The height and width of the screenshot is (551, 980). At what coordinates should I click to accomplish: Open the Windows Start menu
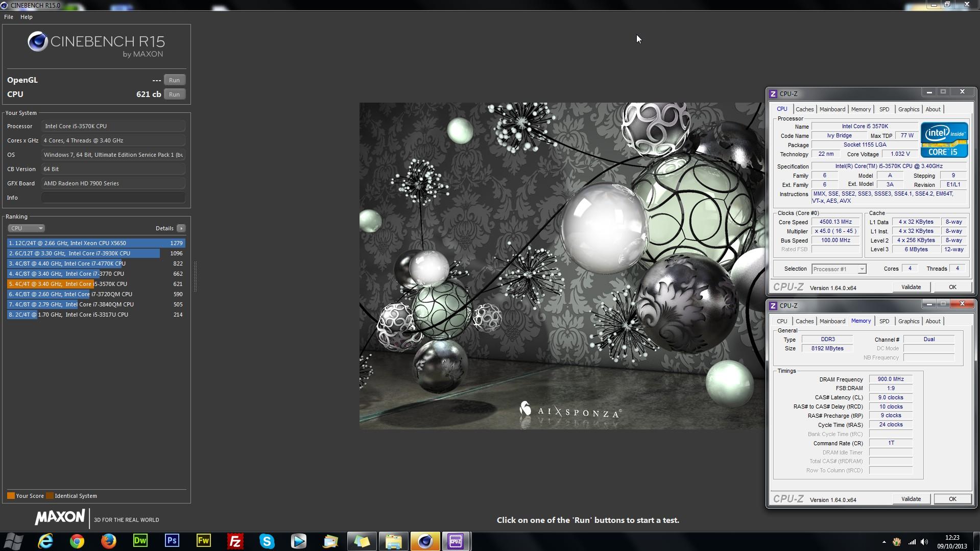(x=14, y=541)
